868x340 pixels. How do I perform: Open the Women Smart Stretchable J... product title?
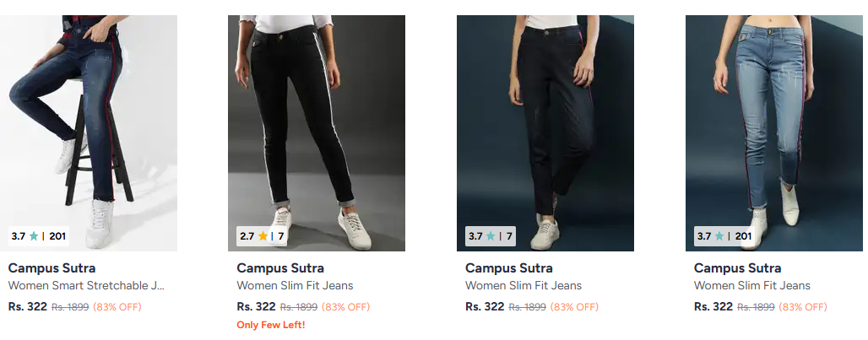tap(87, 286)
